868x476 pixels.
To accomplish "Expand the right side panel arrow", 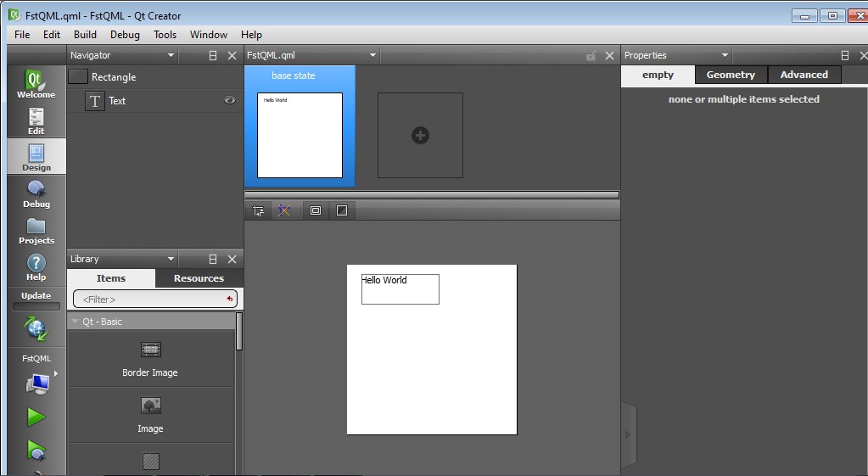I will (628, 435).
